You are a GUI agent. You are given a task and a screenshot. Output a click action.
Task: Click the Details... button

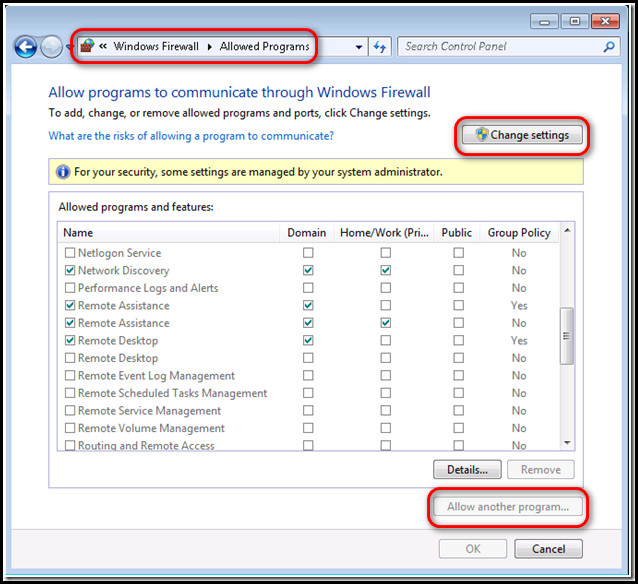point(467,470)
